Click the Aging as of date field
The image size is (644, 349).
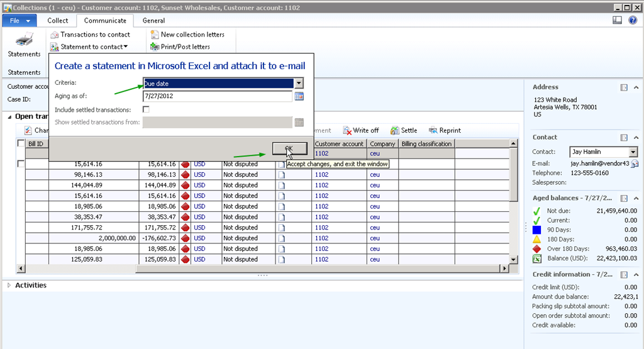(217, 96)
